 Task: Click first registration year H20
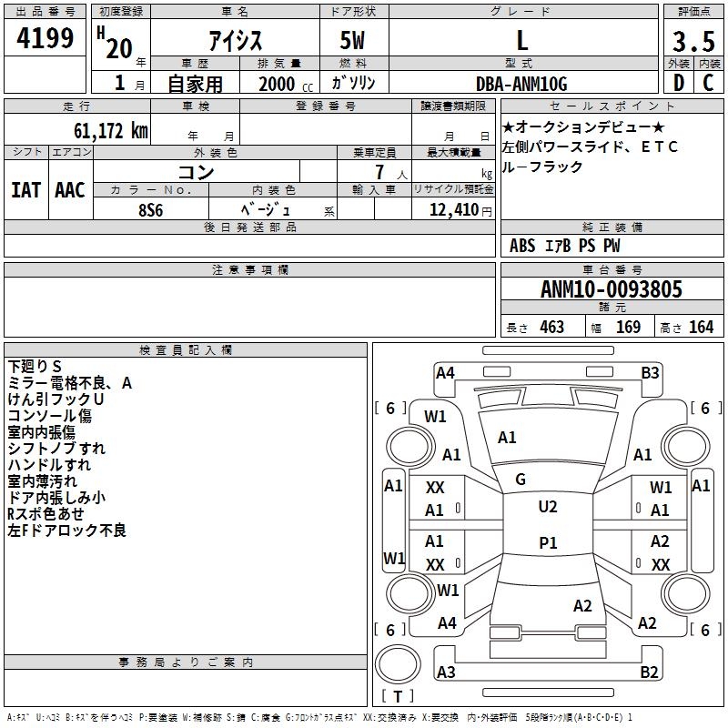(x=115, y=43)
